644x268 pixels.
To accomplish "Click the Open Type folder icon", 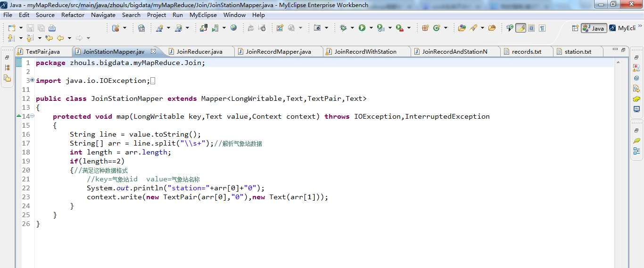I will 462,28.
